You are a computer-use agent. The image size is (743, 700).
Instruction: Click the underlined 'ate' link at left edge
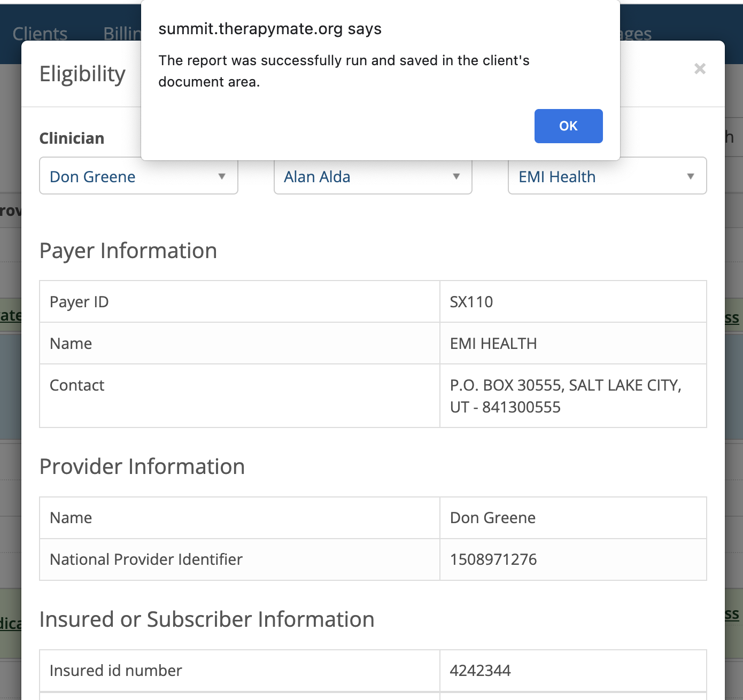click(x=12, y=316)
